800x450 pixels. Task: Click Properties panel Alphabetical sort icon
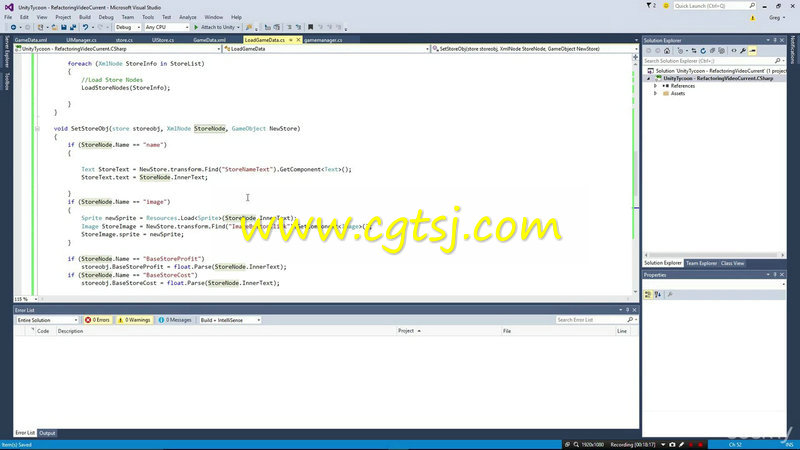click(x=658, y=294)
